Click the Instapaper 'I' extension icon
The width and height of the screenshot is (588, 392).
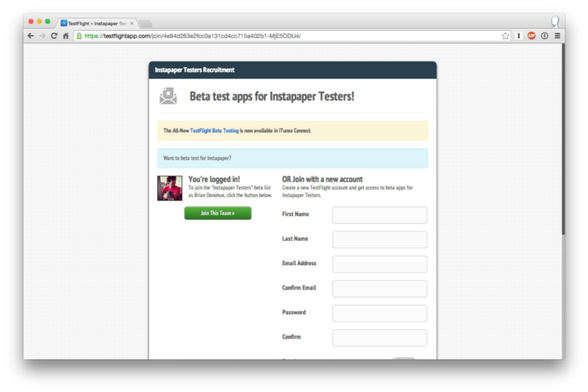click(519, 36)
